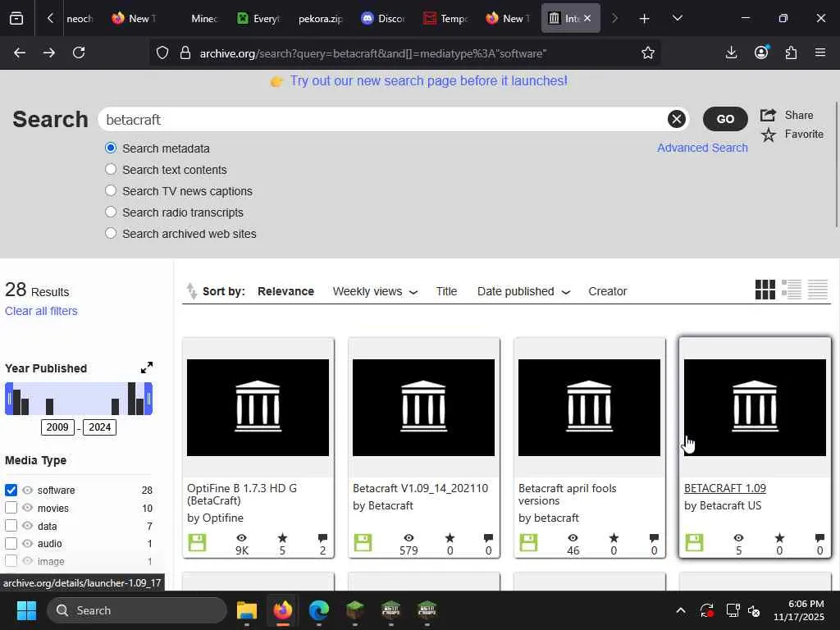This screenshot has height=630, width=840.
Task: Open Weekly views sort dropdown
Action: 375,291
